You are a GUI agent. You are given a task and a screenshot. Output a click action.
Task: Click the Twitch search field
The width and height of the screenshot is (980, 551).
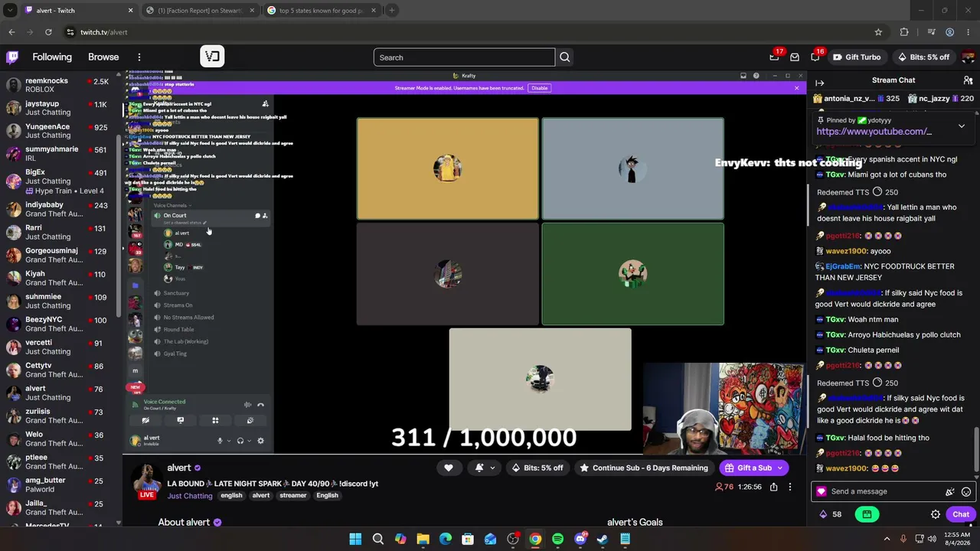tap(464, 57)
